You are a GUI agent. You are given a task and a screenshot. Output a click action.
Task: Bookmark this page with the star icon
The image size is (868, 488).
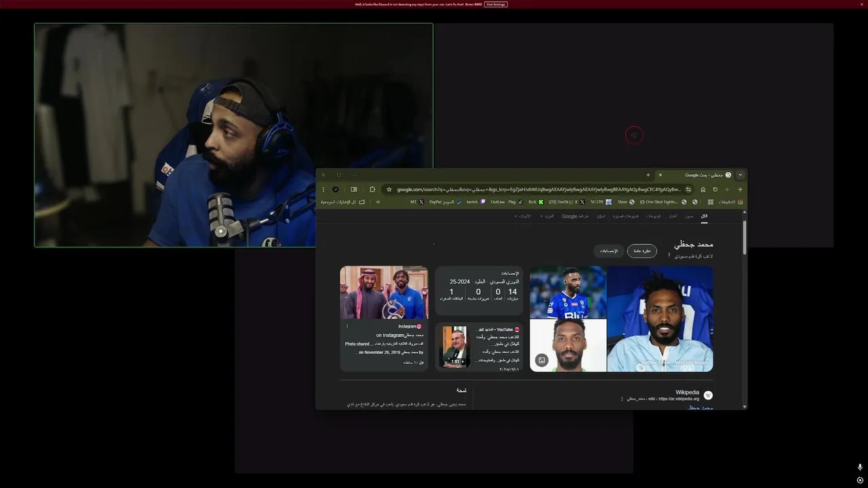tap(389, 190)
